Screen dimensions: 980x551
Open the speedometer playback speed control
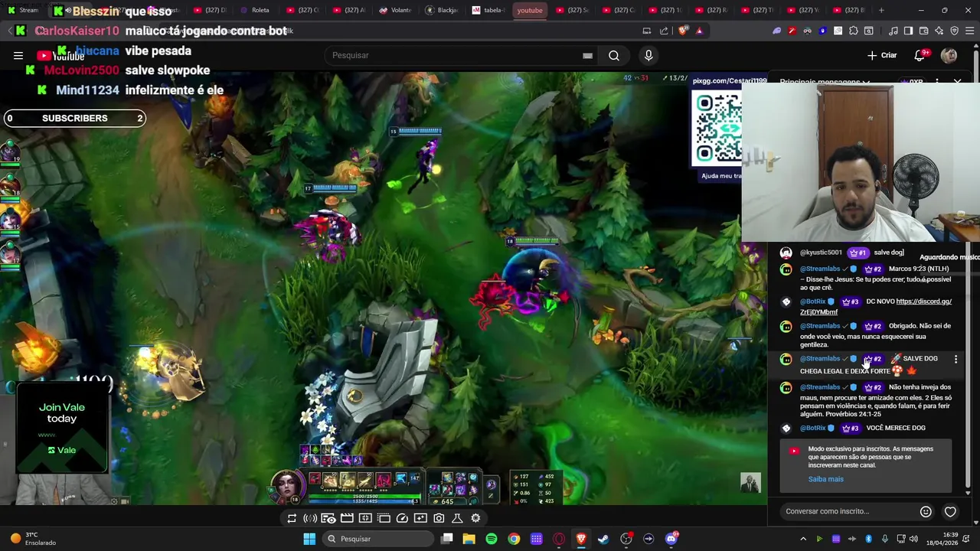402,518
